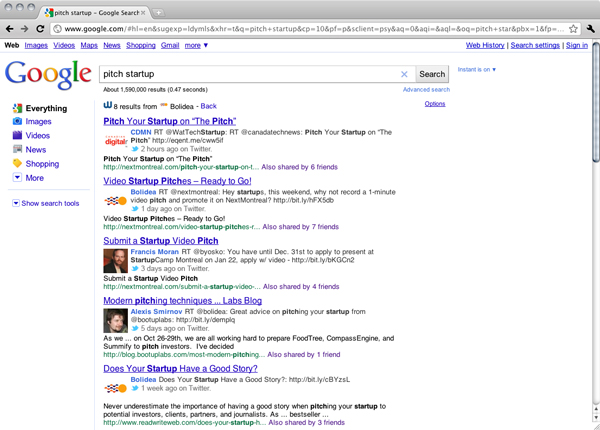Click the Videos icon in the sidebar
Image resolution: width=600 pixels, height=430 pixels.
17,135
